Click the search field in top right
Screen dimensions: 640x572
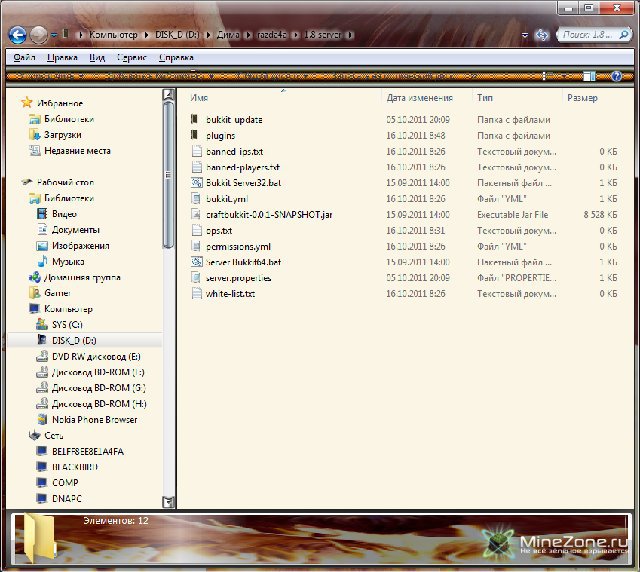click(586, 34)
